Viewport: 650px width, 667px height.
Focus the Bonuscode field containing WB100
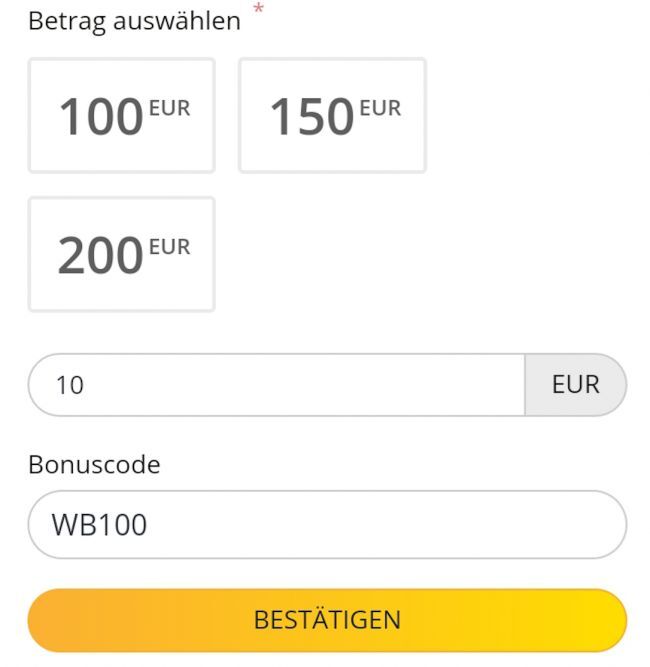click(326, 524)
